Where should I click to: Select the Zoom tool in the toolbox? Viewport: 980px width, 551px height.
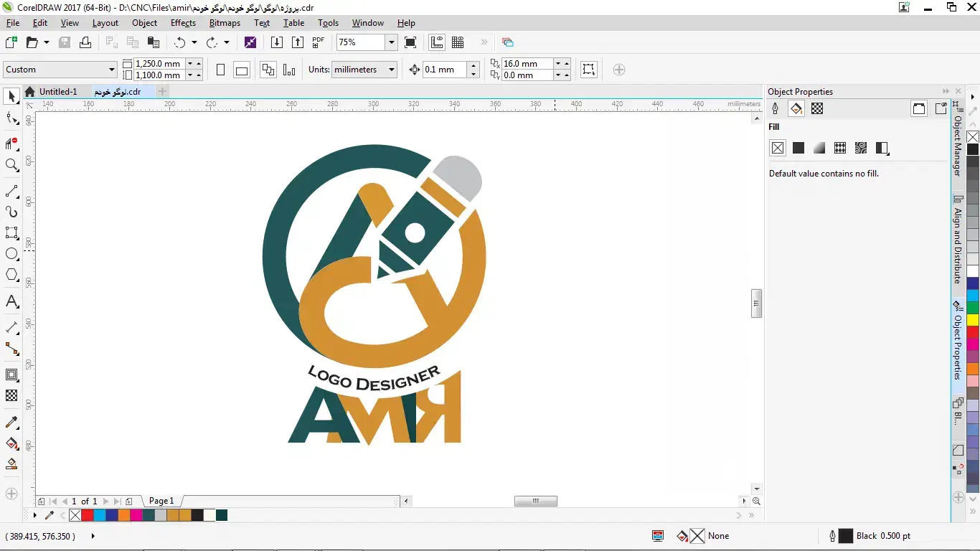coord(11,165)
